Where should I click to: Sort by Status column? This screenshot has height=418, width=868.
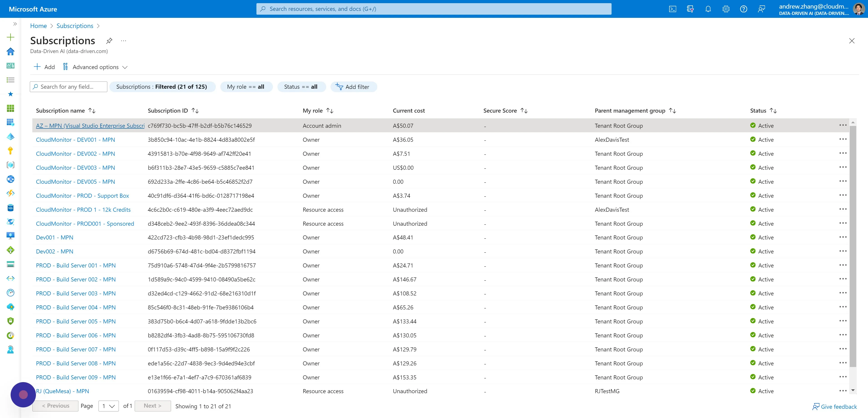[x=763, y=110]
